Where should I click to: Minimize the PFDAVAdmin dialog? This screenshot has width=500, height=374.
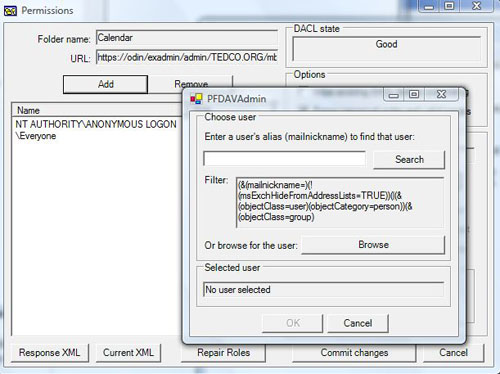[393, 95]
